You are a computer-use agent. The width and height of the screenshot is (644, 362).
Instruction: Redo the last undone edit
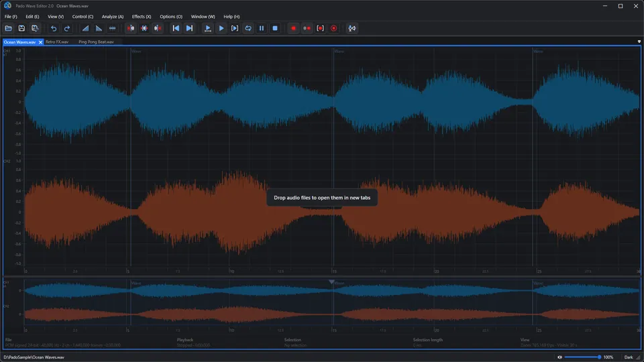tap(67, 28)
